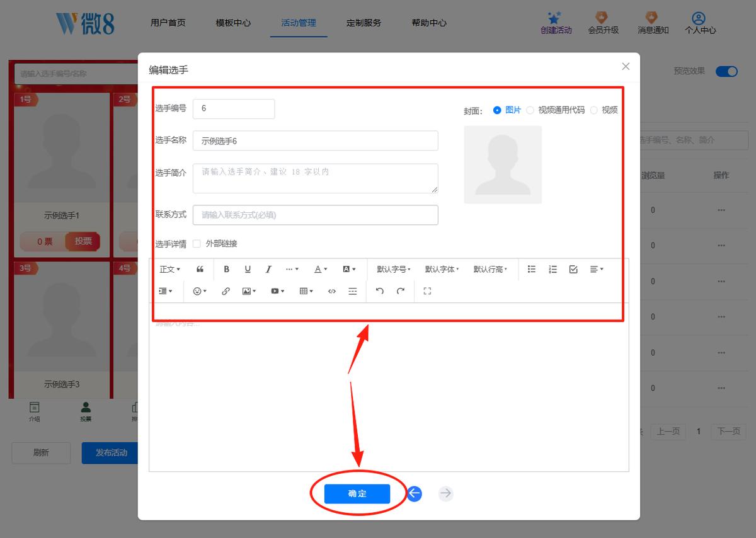Open the 默认字号 font size dropdown

[394, 269]
